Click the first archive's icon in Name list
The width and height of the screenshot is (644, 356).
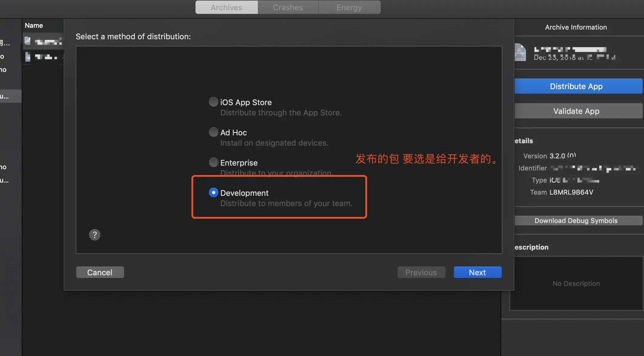28,41
